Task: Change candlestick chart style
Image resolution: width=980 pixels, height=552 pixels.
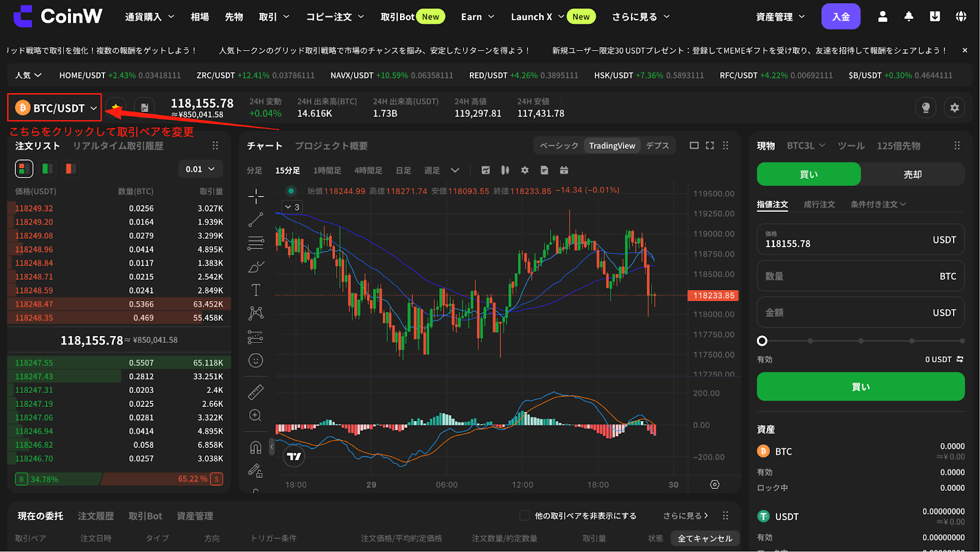Action: [505, 170]
